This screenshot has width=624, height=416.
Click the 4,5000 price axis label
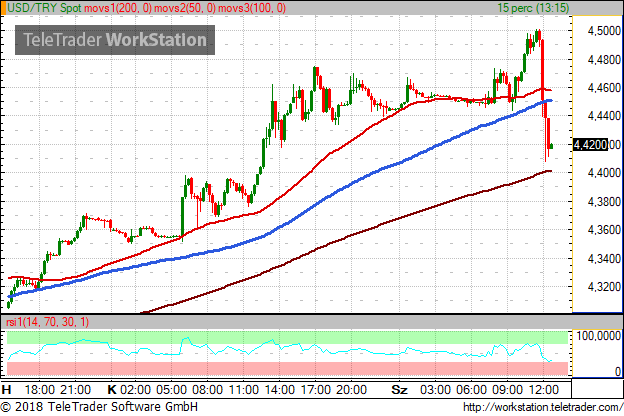tap(604, 31)
